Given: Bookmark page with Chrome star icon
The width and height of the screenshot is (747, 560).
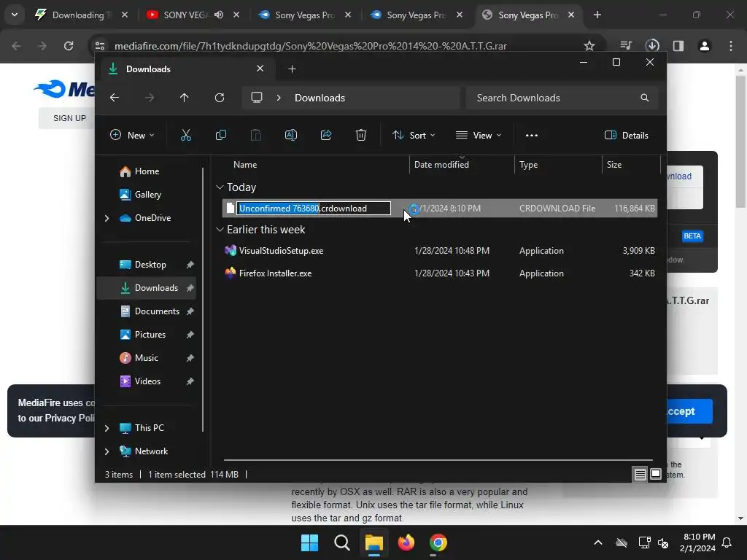Looking at the screenshot, I should [589, 46].
